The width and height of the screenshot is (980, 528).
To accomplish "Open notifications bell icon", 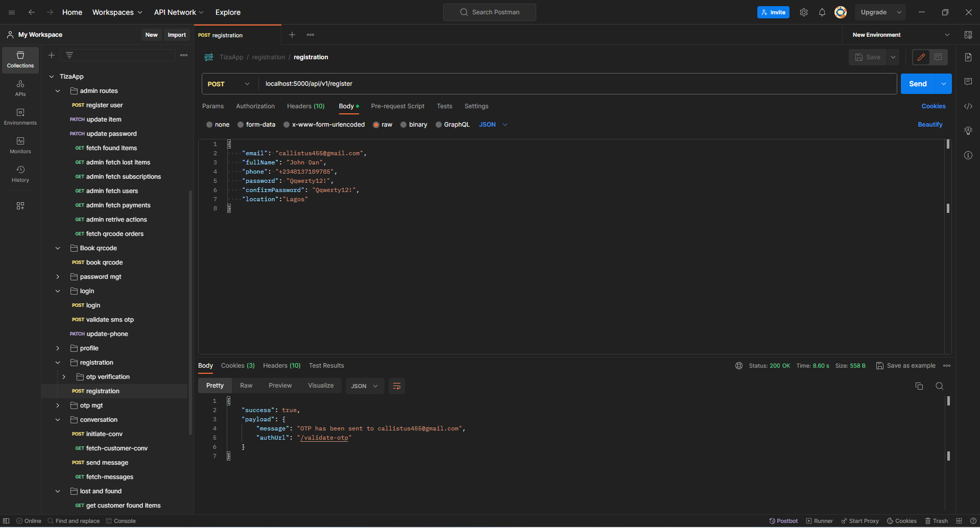I will click(822, 12).
